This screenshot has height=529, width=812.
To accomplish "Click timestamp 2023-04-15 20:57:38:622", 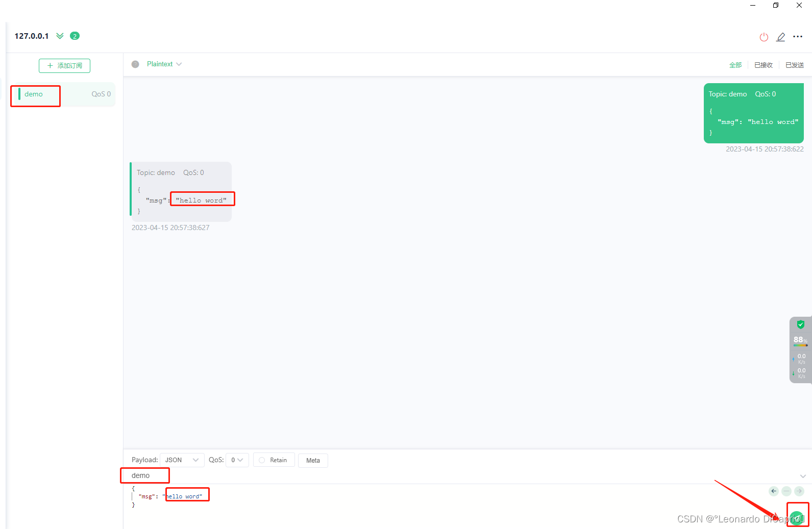I will pos(765,149).
